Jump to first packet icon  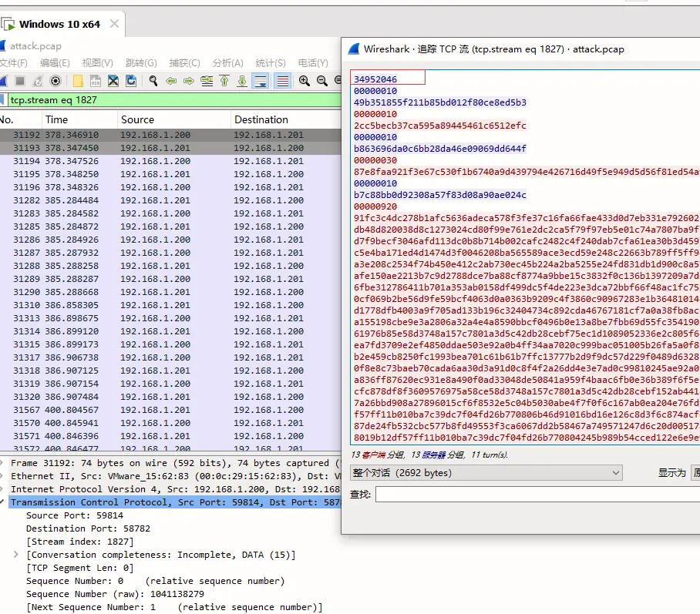coord(224,81)
